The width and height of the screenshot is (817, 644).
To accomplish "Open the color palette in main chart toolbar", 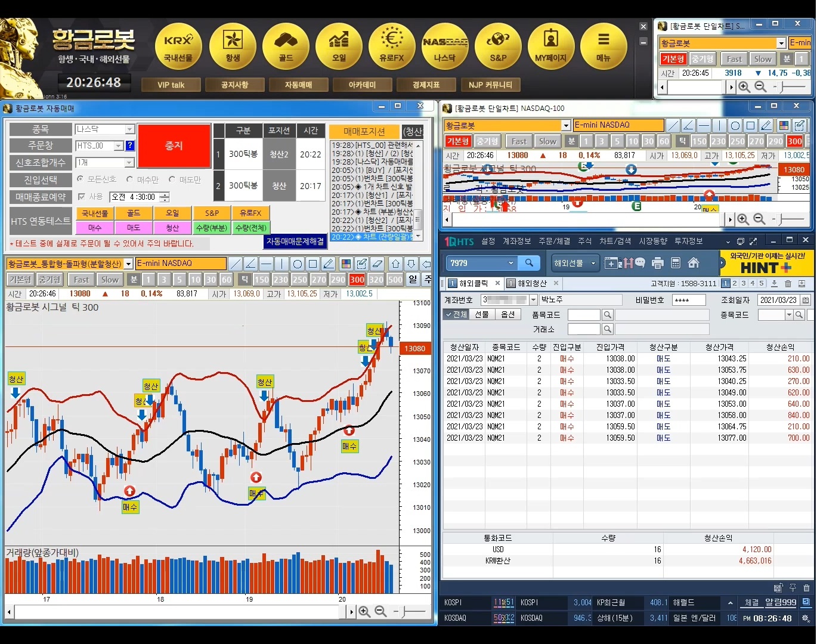I will [x=346, y=264].
